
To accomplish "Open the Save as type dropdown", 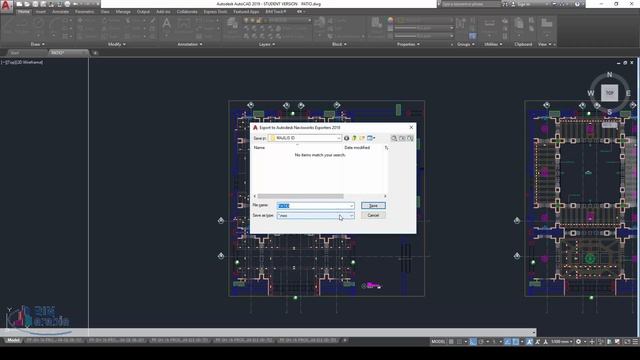I will pyautogui.click(x=351, y=216).
